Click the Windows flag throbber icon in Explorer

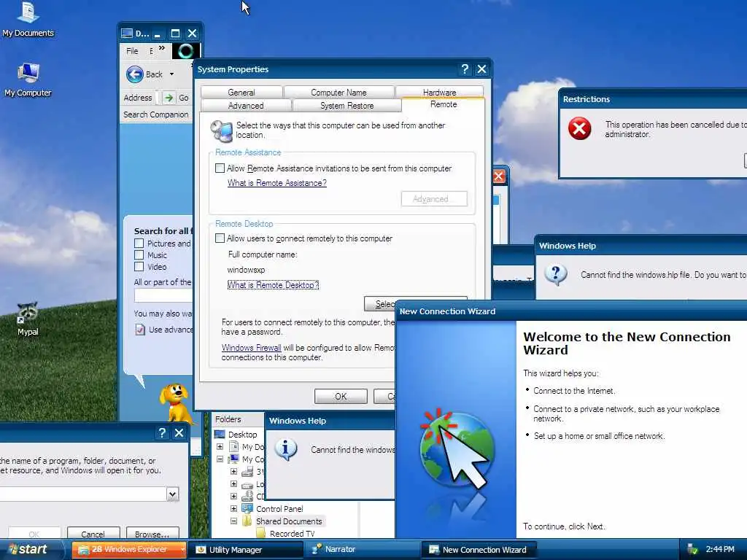pos(186,51)
